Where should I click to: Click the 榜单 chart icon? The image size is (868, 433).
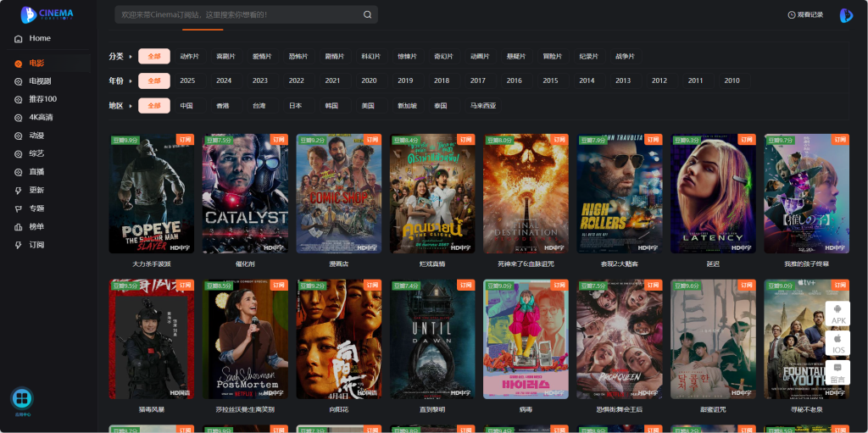[19, 227]
